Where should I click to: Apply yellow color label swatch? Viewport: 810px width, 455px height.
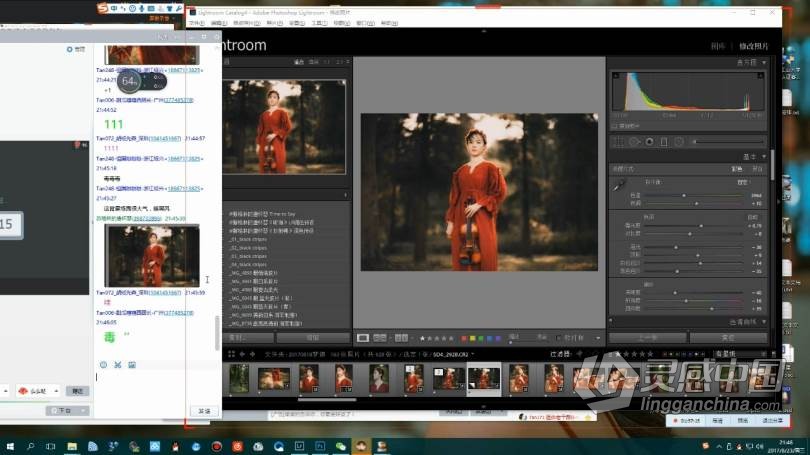tap(472, 338)
